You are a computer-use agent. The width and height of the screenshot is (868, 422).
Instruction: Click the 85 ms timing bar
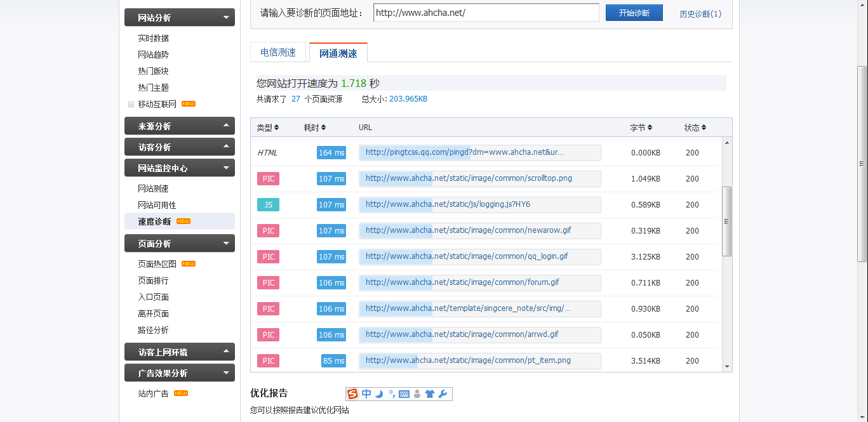333,361
